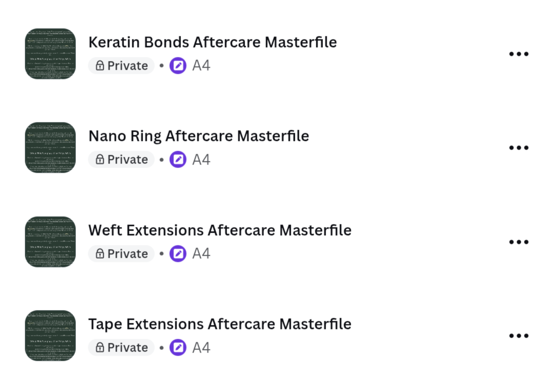Image resolution: width=552 pixels, height=392 pixels.
Task: Open Weft Extensions Aftercare Masterfile thumbnail
Action: (50, 242)
